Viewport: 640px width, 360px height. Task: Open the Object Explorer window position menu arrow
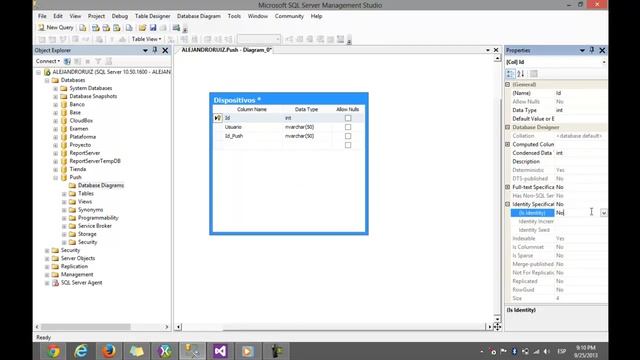pos(145,50)
